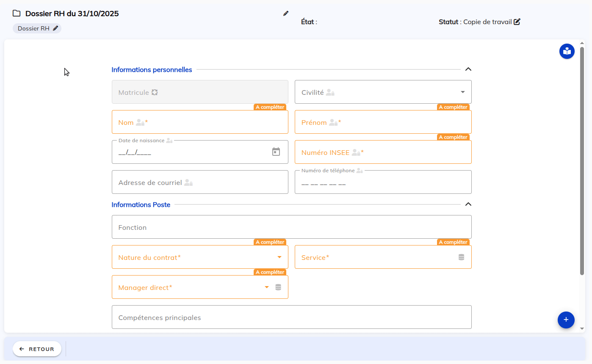Open the blue reader help icon
Image resolution: width=592 pixels, height=364 pixels.
(567, 51)
